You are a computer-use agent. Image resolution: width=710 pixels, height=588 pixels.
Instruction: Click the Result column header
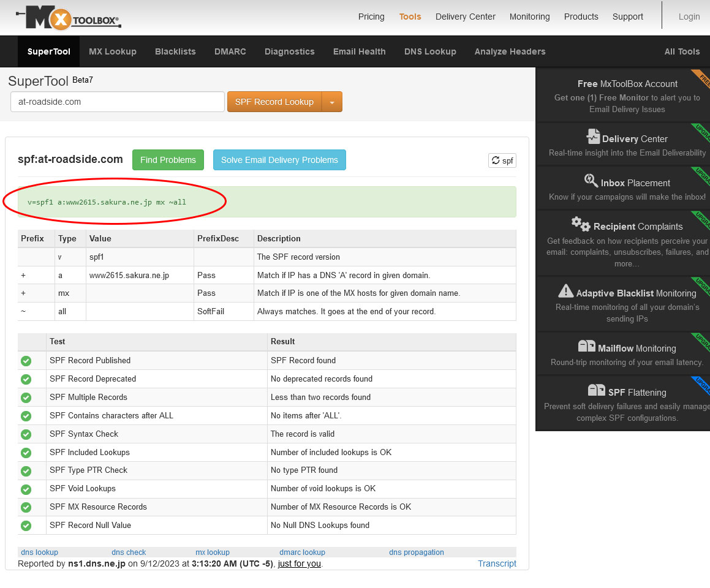391,342
